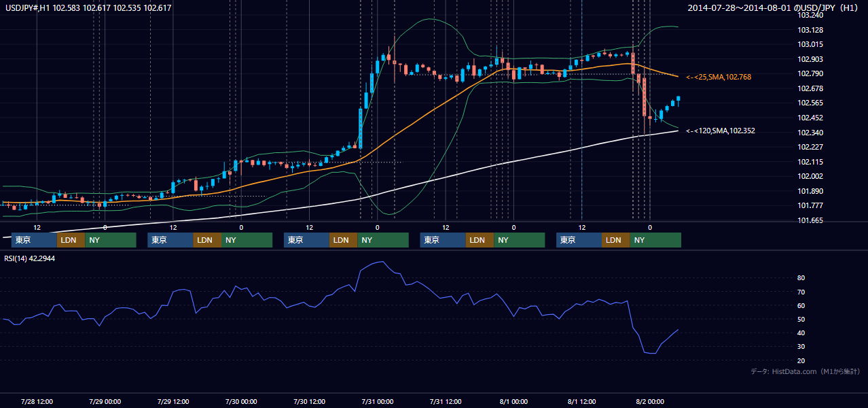Click the 101.777 price axis label
Screen dimensions: 868x408
(x=812, y=205)
